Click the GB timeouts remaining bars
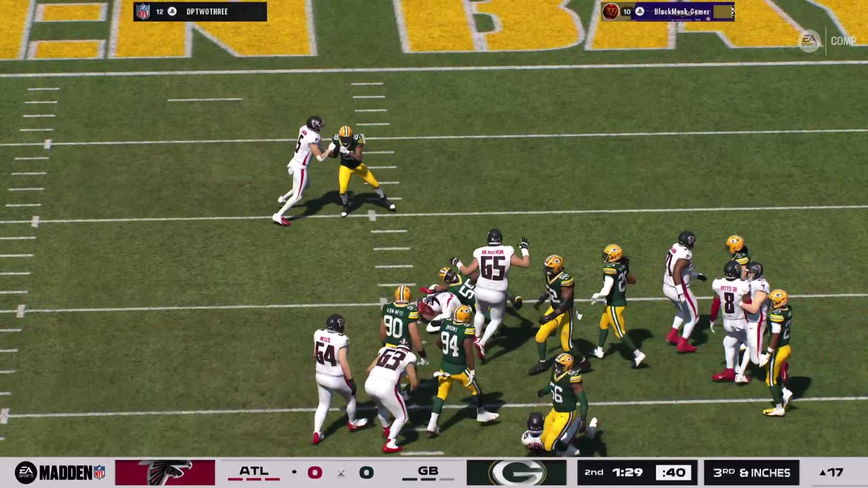This screenshot has height=488, width=868. click(x=428, y=479)
